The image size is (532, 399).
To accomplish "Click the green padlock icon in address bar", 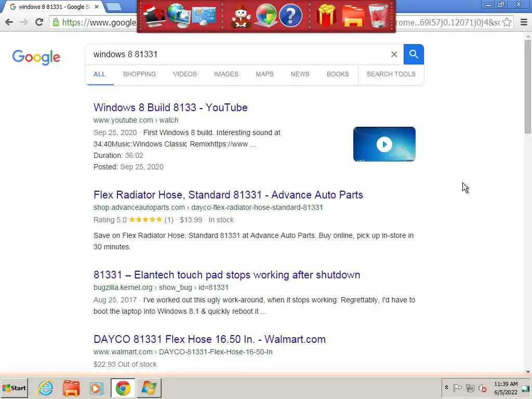I will click(56, 22).
